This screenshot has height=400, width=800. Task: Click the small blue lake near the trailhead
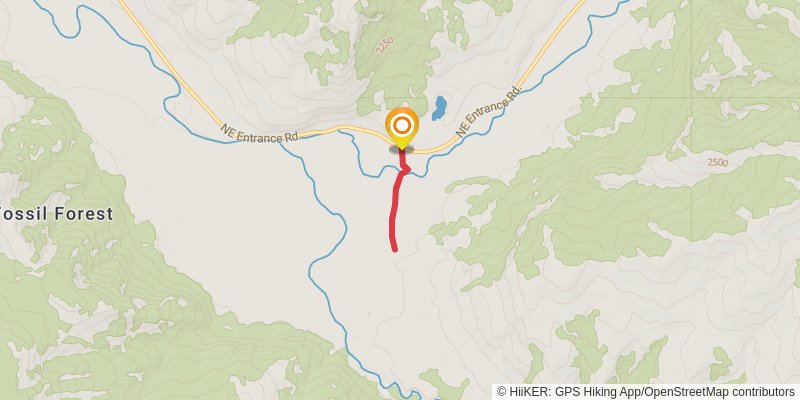coord(438,108)
